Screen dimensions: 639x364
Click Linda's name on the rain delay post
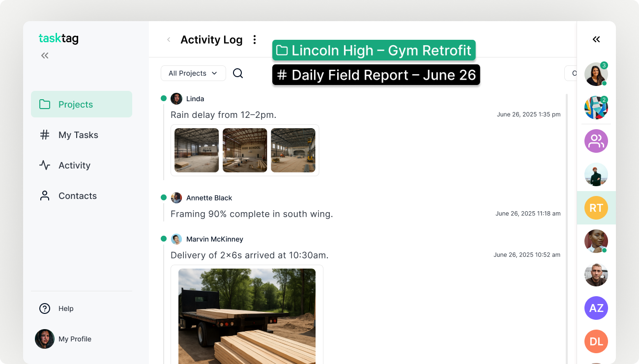tap(195, 98)
